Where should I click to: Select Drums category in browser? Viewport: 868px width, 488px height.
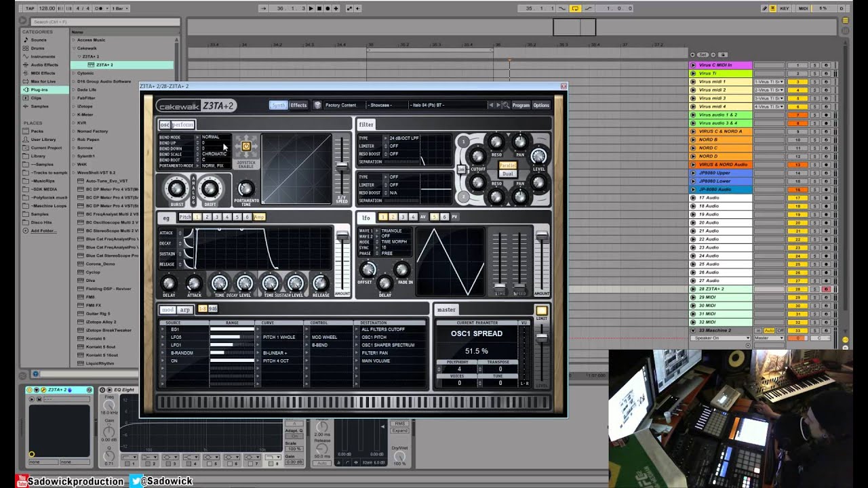pos(37,48)
